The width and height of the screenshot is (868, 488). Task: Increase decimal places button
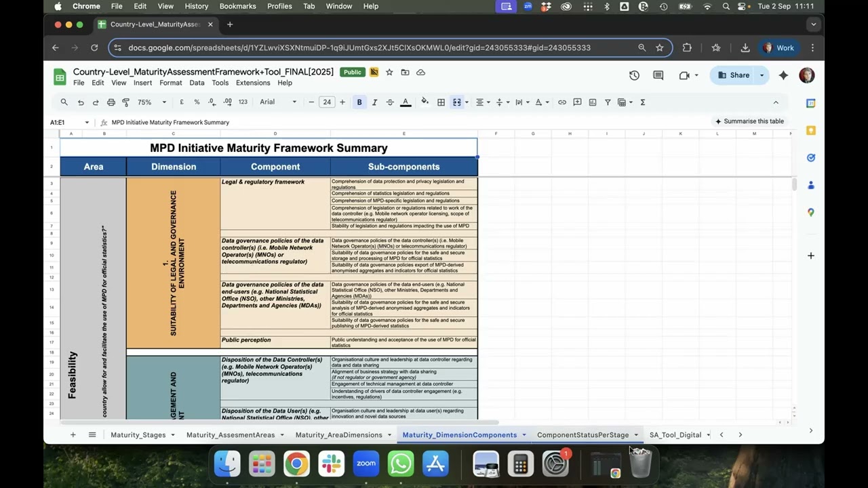point(227,102)
